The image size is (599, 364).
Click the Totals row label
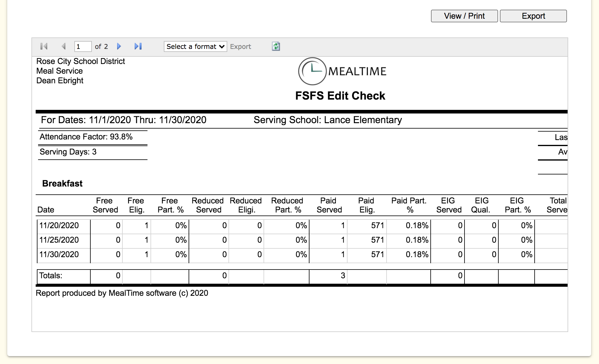tap(51, 276)
